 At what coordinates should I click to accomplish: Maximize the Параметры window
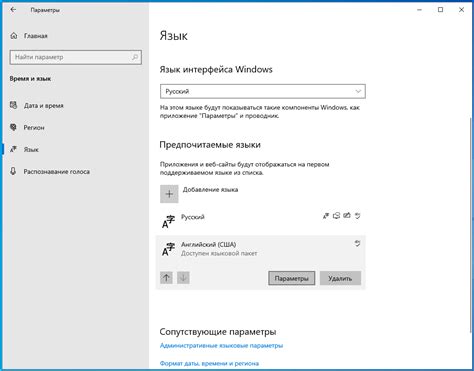440,10
